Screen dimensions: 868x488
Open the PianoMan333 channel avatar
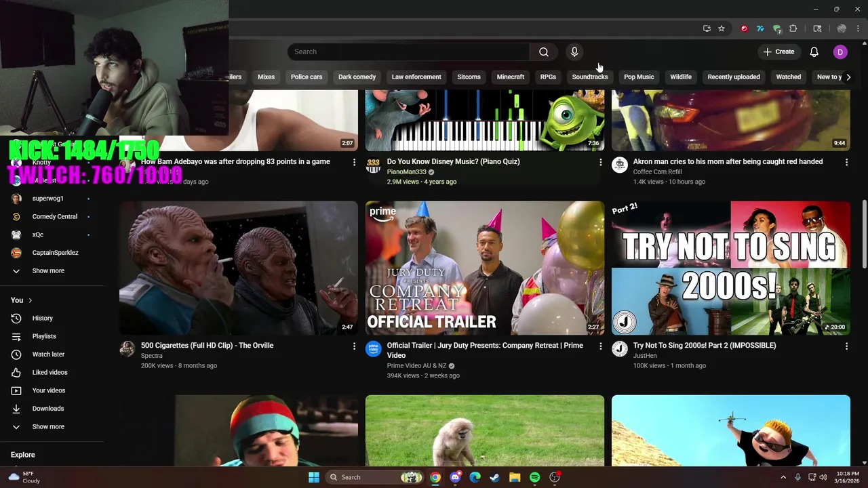[373, 165]
